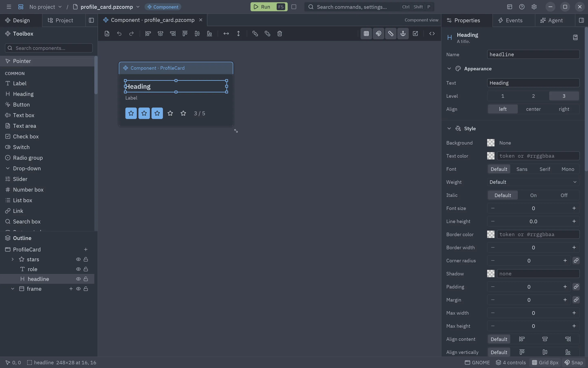Match widths with horizontal arrows icon
This screenshot has width=588, height=368.
point(226,34)
